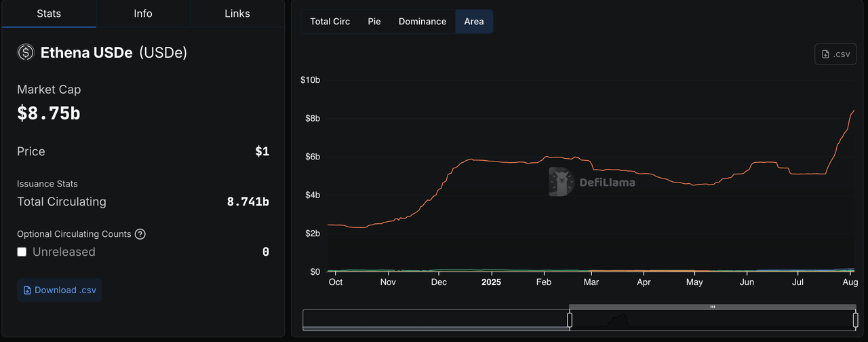Click the Market Cap value $8.75b
This screenshot has height=342, width=868.
[49, 113]
